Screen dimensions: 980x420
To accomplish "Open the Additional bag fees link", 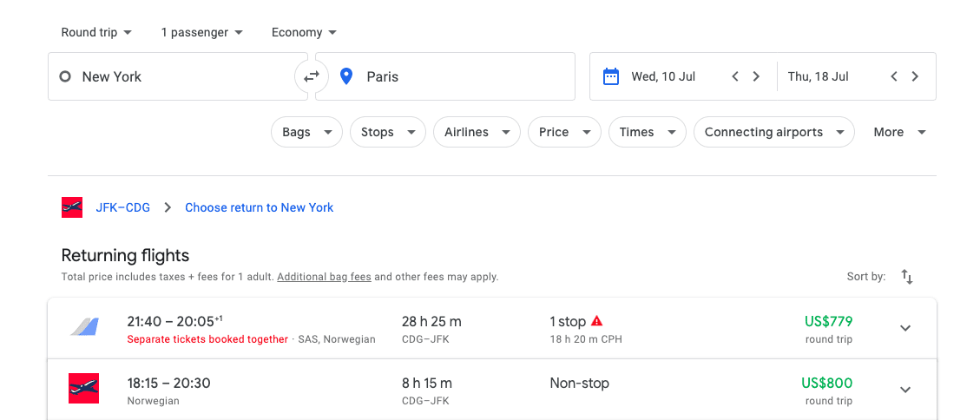I will [x=325, y=276].
